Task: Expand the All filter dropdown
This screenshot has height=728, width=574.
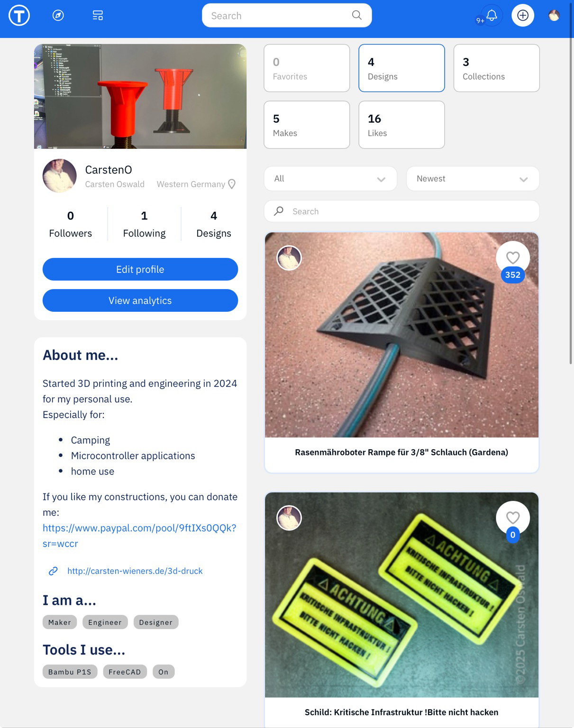Action: [x=330, y=179]
